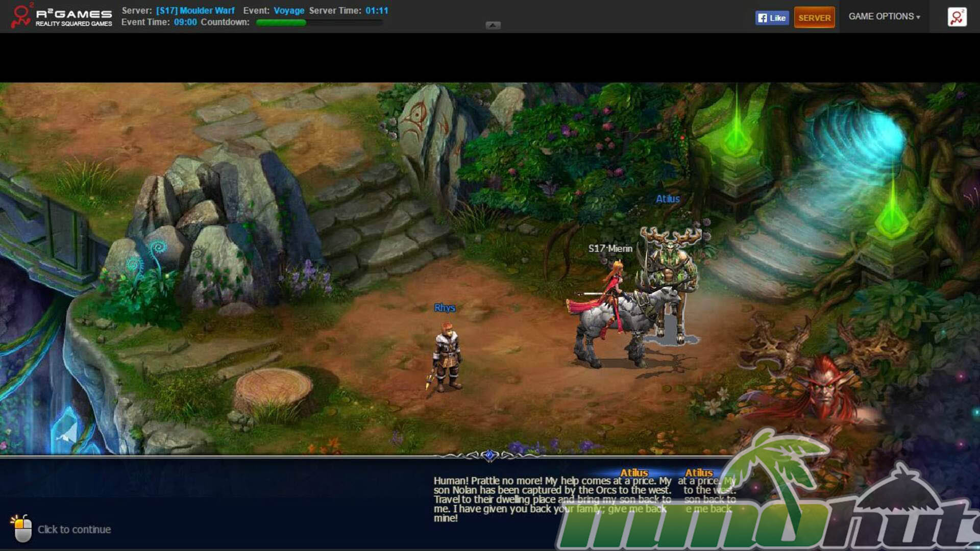This screenshot has height=551, width=980.
Task: Click the tree stump near Rhys
Action: (273, 389)
